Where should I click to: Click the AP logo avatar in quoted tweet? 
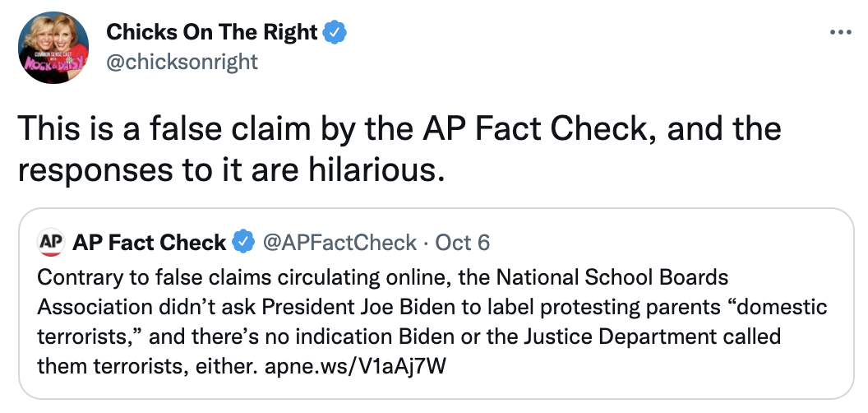point(51,243)
